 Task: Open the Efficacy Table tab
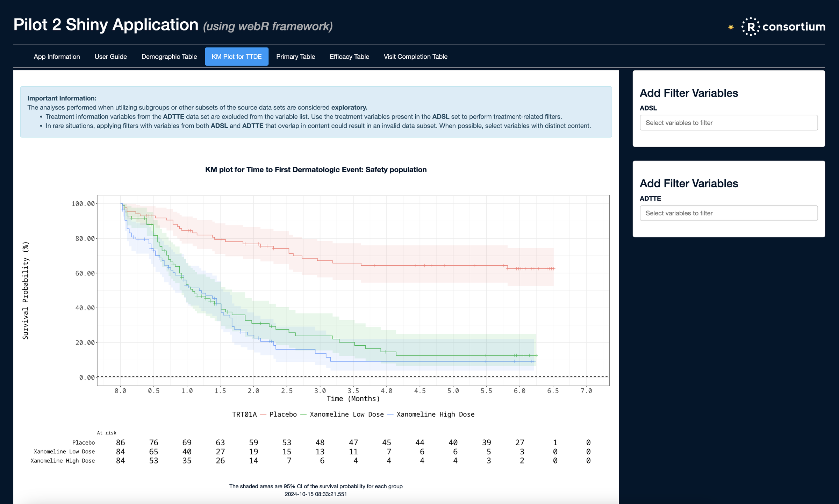click(349, 57)
